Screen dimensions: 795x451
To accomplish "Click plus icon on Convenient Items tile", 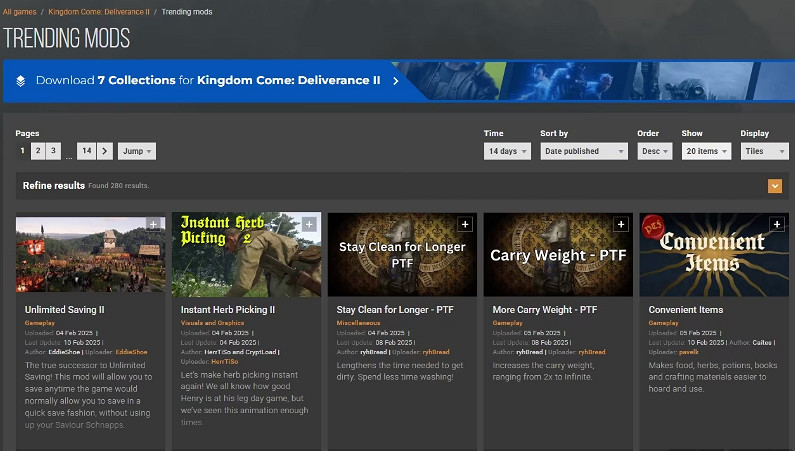I will click(777, 225).
